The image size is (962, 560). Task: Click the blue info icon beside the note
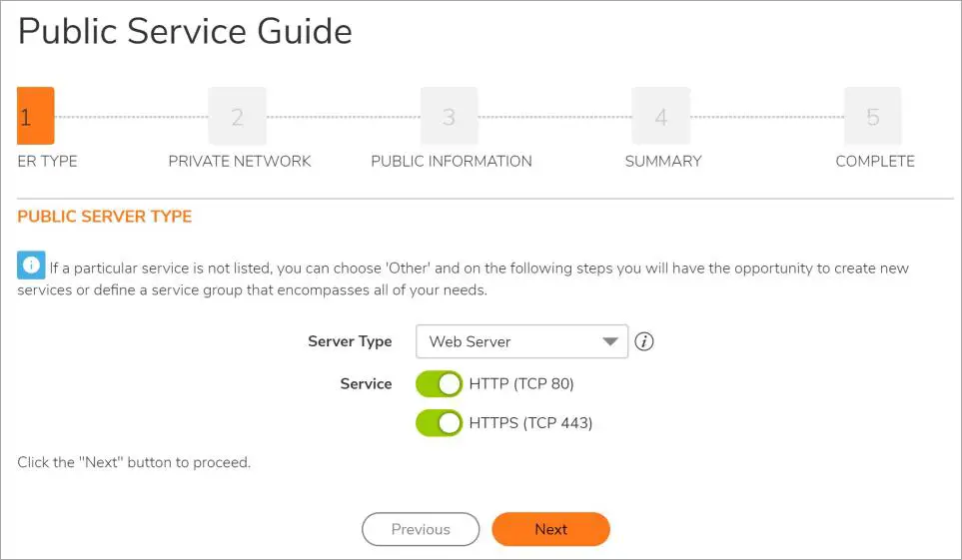pyautogui.click(x=31, y=266)
